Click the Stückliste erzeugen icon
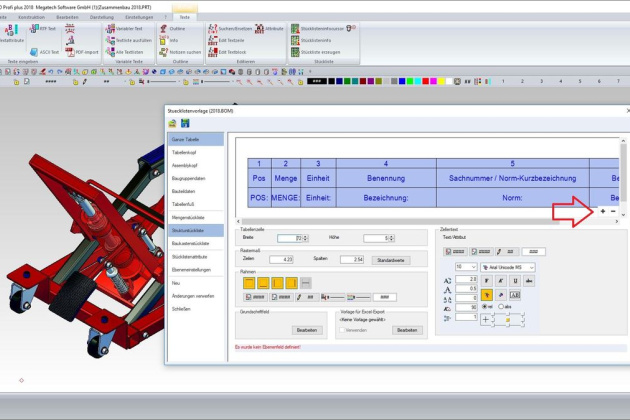Image resolution: width=630 pixels, height=420 pixels. click(296, 51)
